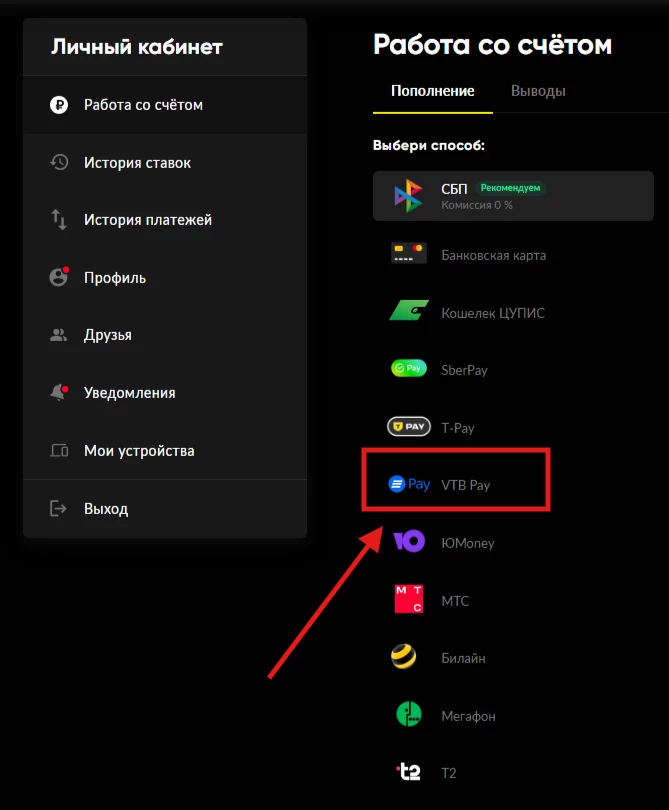Screen dimensions: 669x810
Task: Click the Выход logout icon
Action: pyautogui.click(x=58, y=508)
